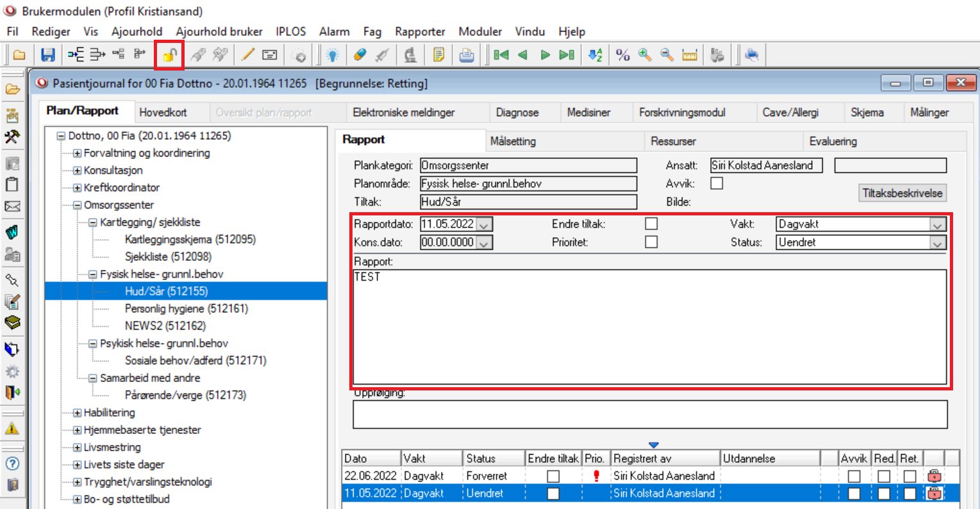The width and height of the screenshot is (980, 509).
Task: Click the blue question mark help icon
Action: 12,463
